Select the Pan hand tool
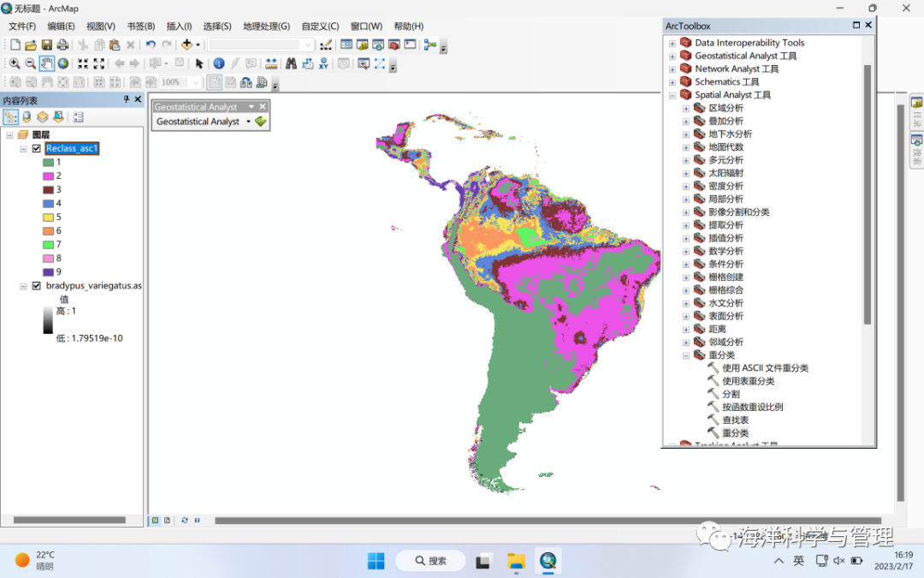Viewport: 924px width, 578px height. 46,63
